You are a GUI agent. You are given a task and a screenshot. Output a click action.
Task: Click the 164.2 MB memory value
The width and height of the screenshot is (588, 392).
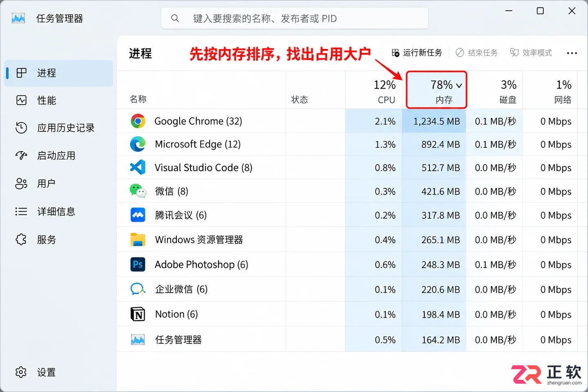coord(441,340)
